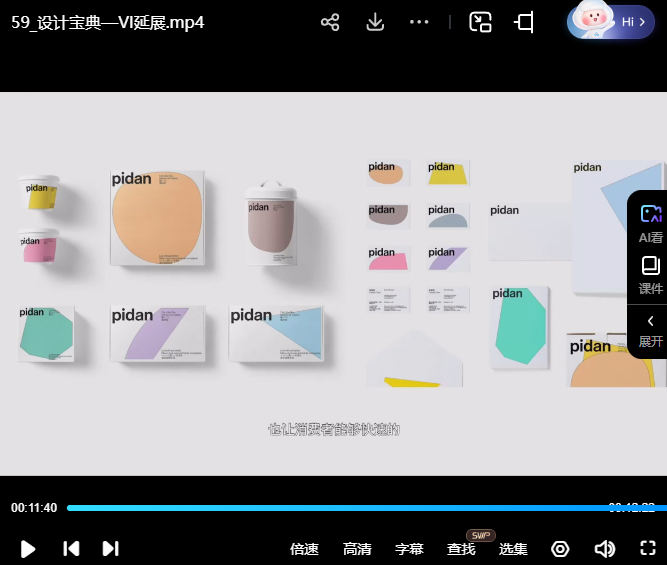667x565 pixels.
Task: Open the 选集 episode list
Action: [513, 548]
